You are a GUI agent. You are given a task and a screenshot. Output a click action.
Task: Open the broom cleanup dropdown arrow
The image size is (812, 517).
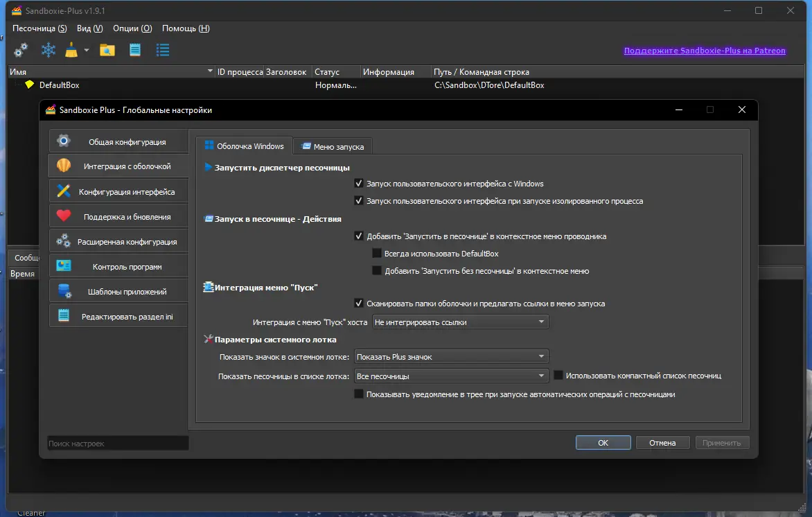pos(87,51)
